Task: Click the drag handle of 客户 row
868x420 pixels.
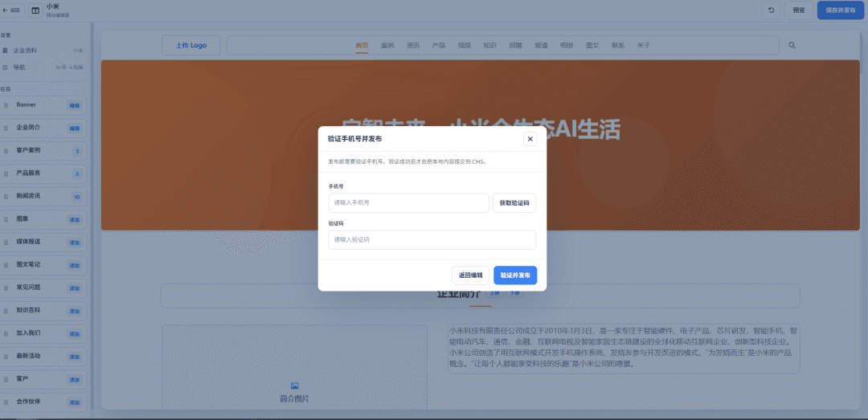Action: coord(6,380)
